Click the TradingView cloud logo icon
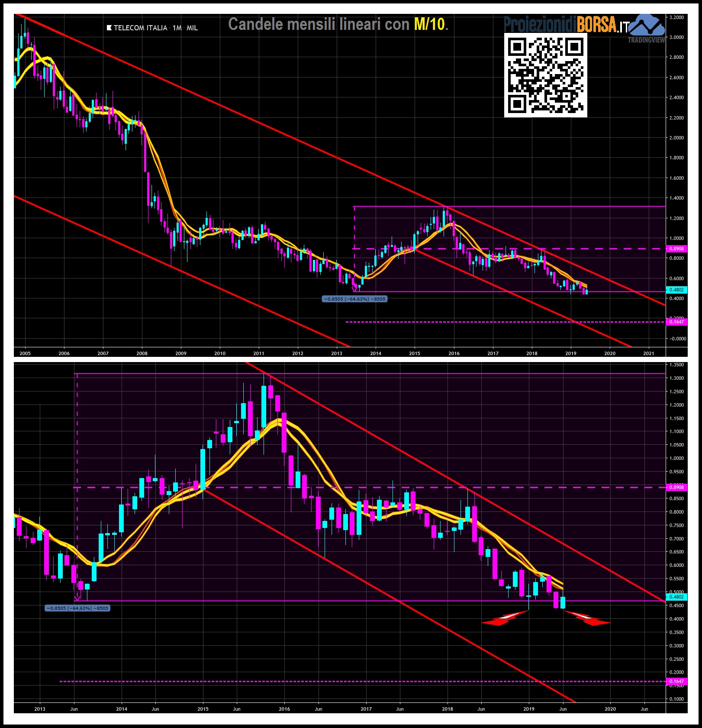 coord(647,25)
